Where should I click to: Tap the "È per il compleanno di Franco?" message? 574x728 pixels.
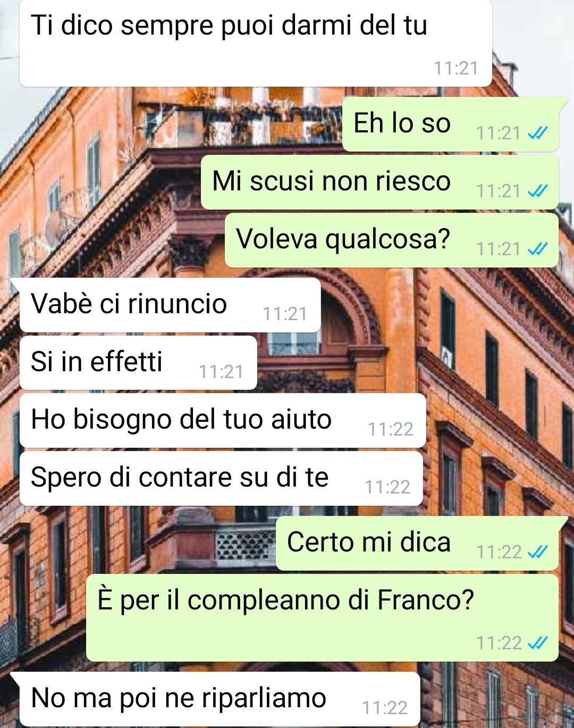point(322,617)
